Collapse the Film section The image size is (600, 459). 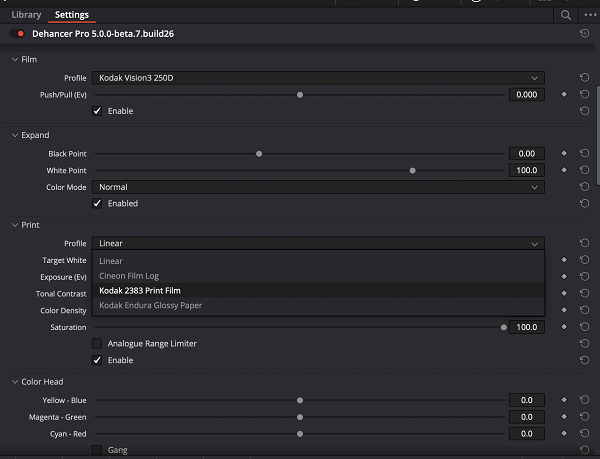pos(15,59)
